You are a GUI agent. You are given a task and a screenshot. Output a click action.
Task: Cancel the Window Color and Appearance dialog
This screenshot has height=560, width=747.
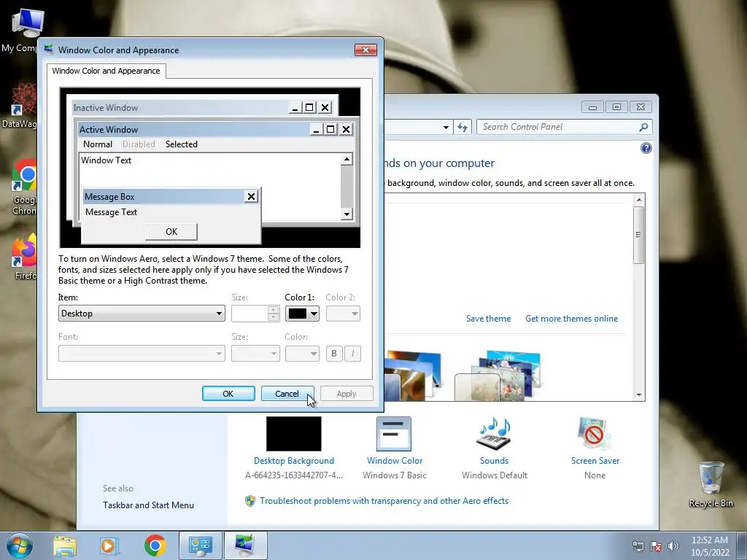(x=287, y=394)
